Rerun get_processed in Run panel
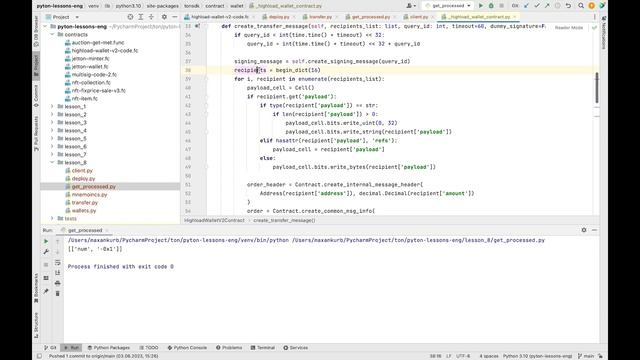Viewport: 640px width, 360px height. point(46,241)
